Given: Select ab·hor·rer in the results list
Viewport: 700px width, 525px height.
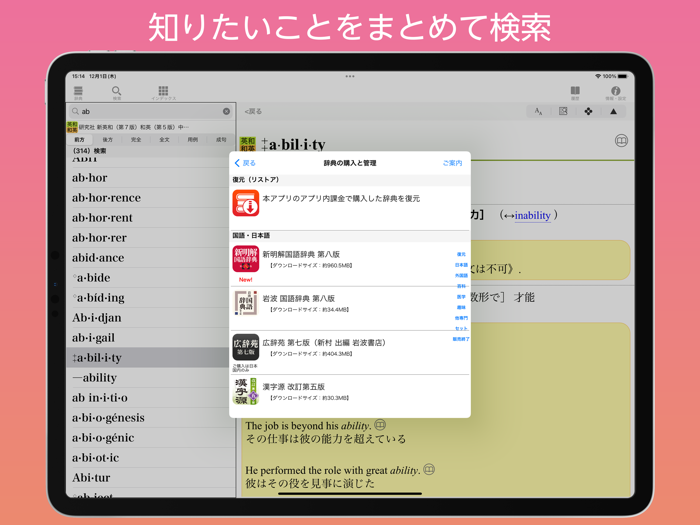Looking at the screenshot, I should click(151, 238).
